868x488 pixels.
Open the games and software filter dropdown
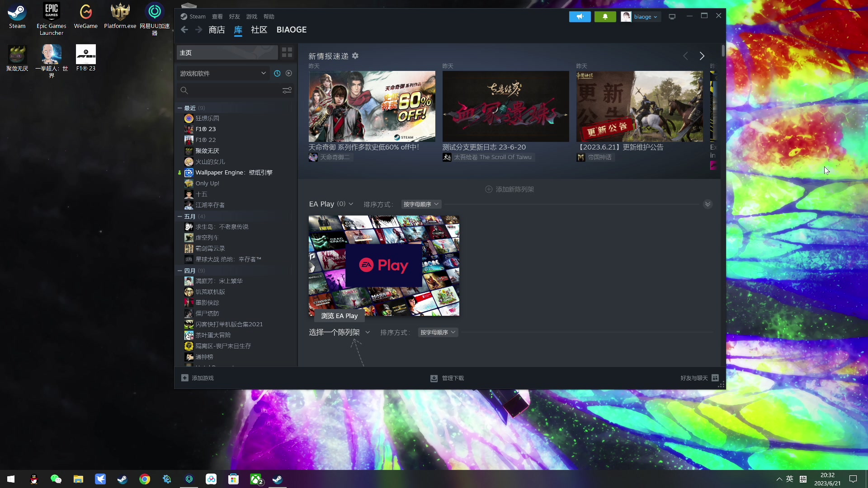coord(223,73)
